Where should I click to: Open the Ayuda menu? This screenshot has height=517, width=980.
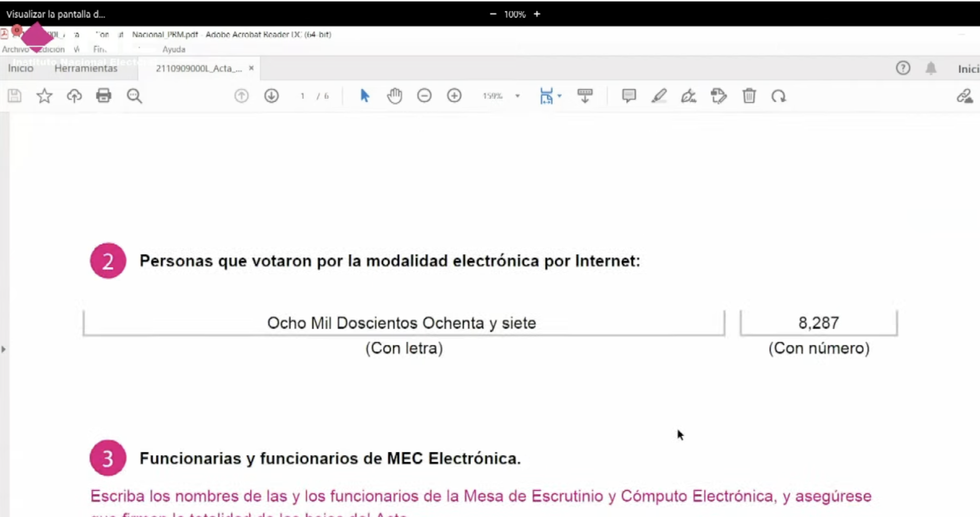click(x=174, y=49)
